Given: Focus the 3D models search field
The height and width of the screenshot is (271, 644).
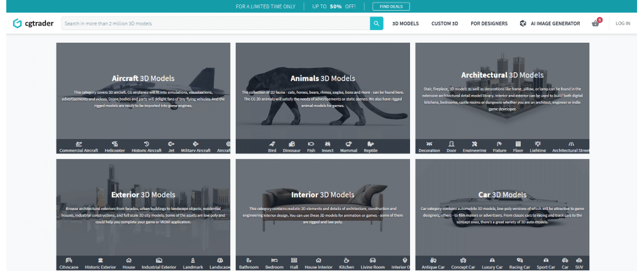Looking at the screenshot, I should 216,23.
